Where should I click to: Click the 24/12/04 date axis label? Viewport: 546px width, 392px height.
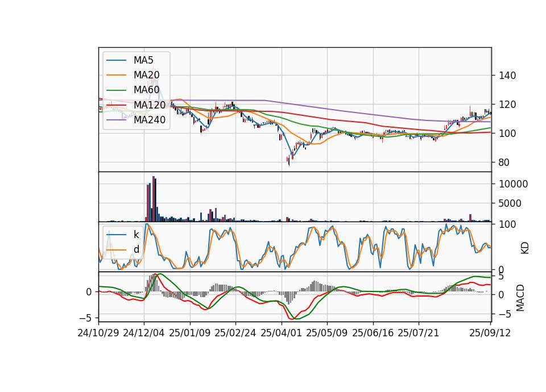pos(144,333)
